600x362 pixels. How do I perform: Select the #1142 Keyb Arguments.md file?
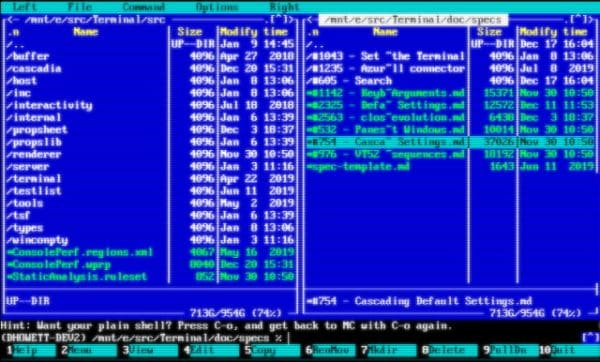click(x=450, y=93)
